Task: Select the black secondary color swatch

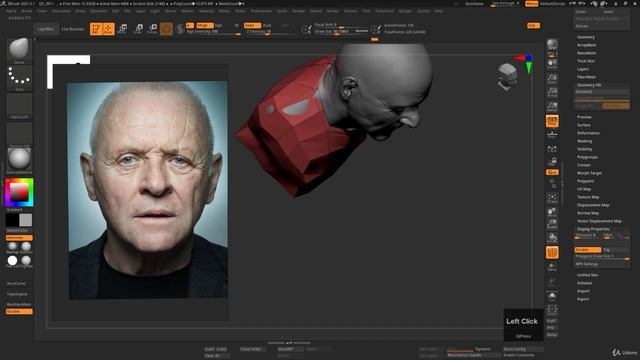Action: [12, 220]
